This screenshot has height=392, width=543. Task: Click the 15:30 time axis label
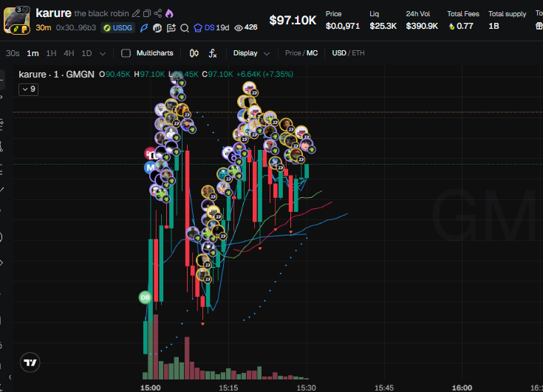point(306,388)
